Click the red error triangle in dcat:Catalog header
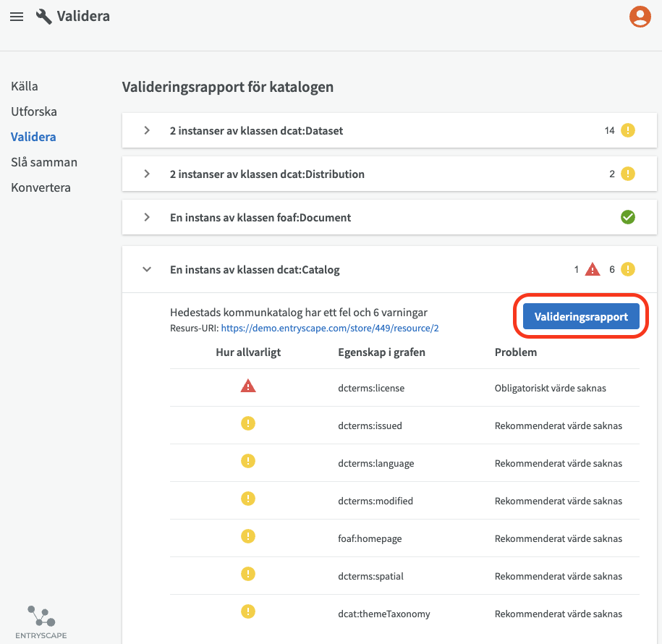The image size is (662, 644). (x=593, y=270)
